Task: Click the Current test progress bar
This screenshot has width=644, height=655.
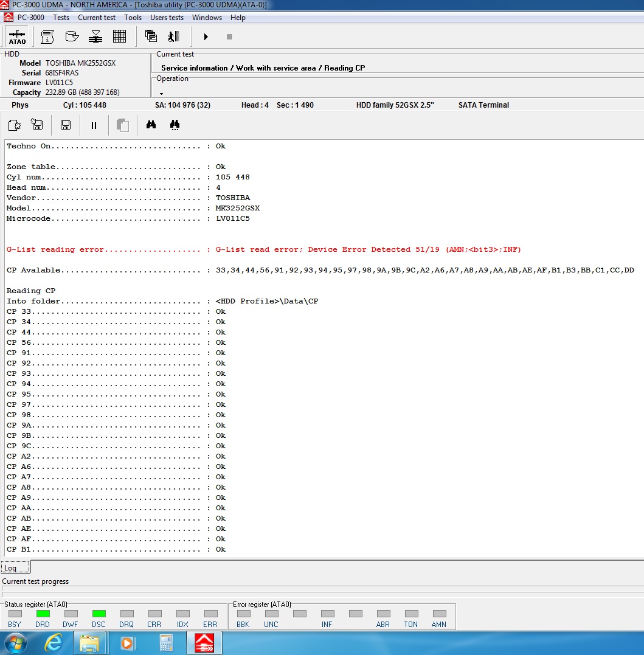Action: click(x=322, y=589)
